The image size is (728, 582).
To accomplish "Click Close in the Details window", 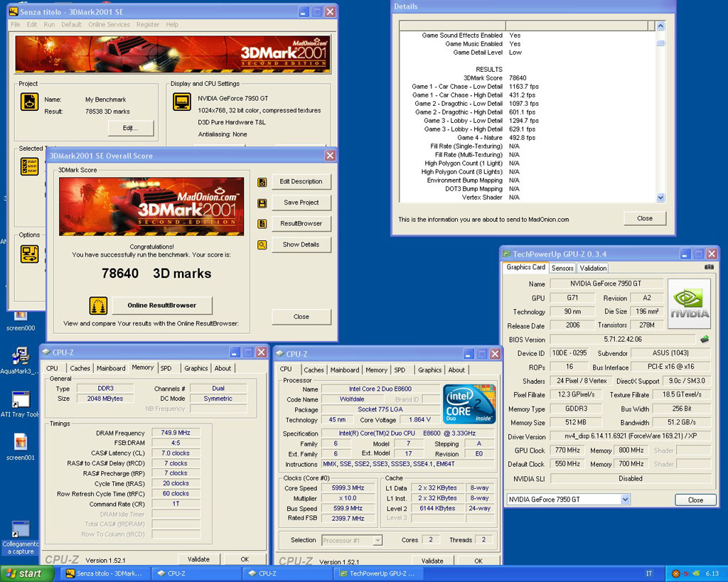I will (x=644, y=218).
